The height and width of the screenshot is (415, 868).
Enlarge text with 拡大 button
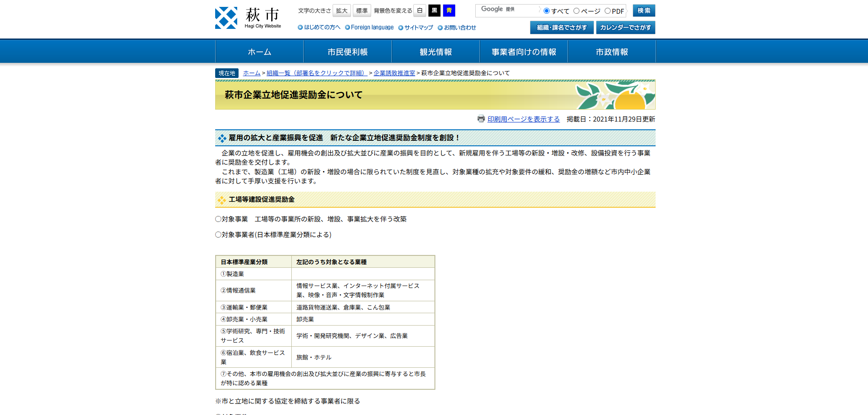pyautogui.click(x=342, y=11)
